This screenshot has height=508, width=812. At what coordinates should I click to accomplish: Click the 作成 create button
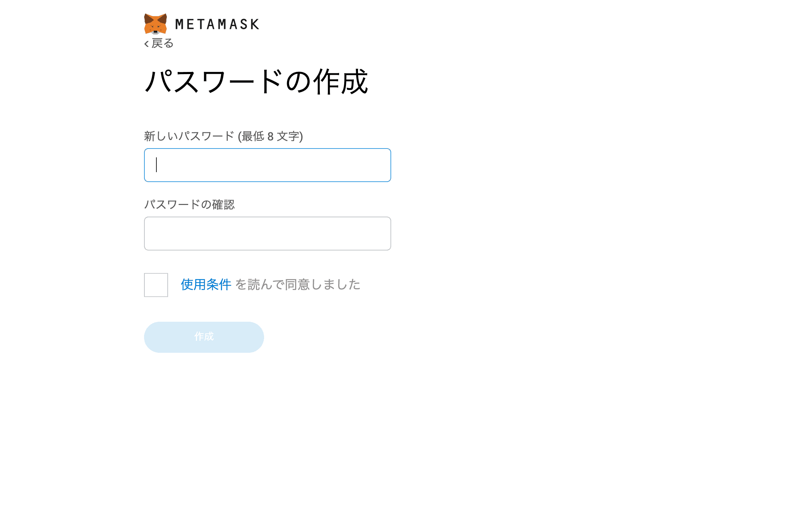click(204, 337)
